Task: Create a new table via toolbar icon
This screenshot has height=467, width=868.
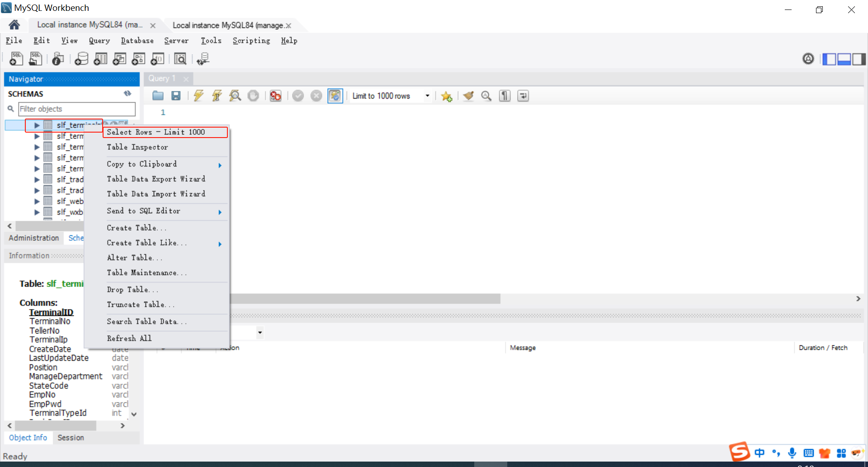Action: click(x=100, y=59)
